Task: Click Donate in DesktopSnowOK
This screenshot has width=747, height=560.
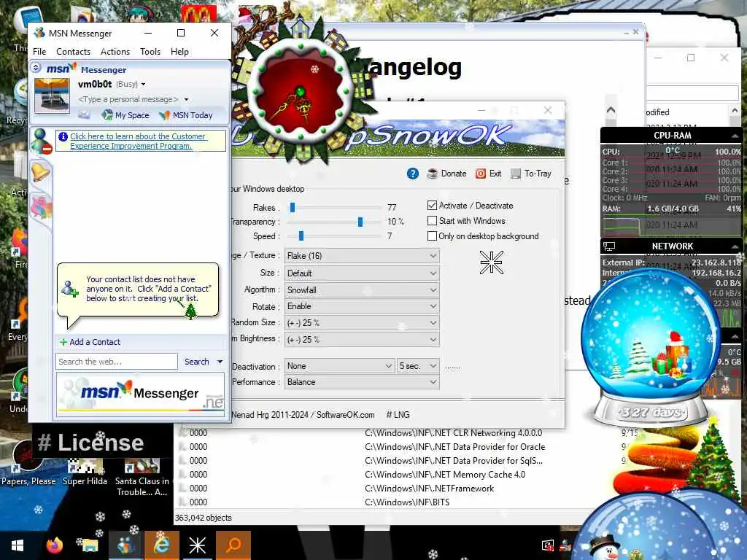Action: (447, 174)
